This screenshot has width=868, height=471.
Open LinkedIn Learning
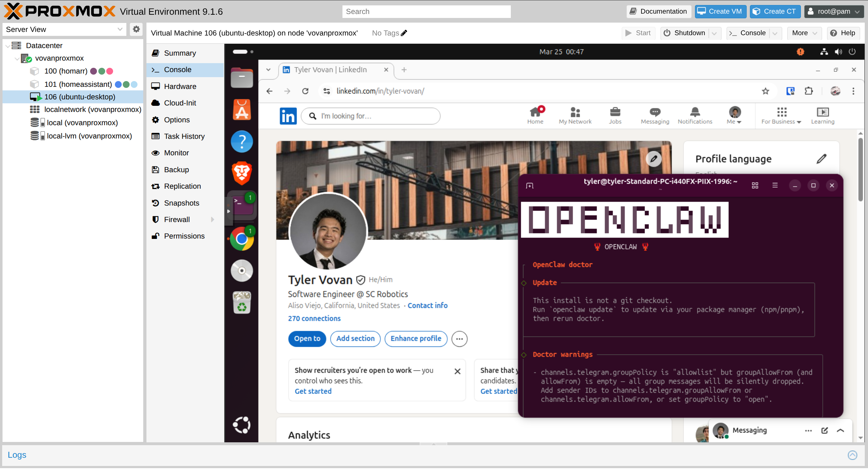823,116
